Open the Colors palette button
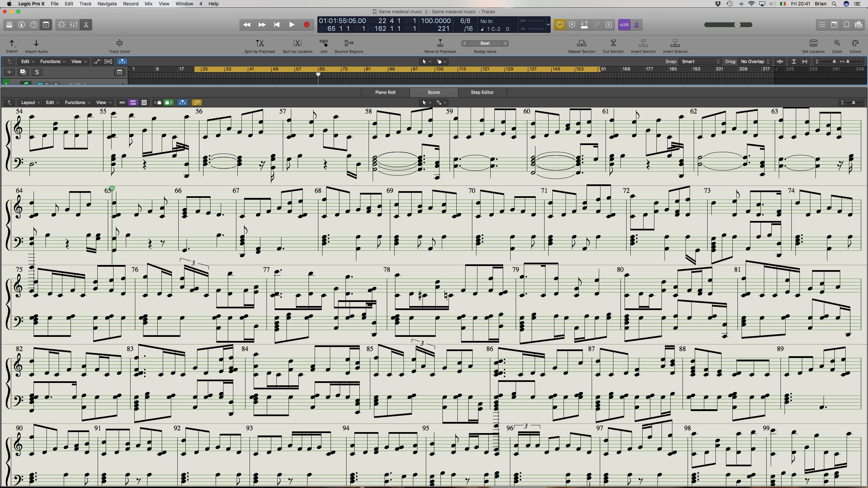Viewport: 868px width, 488px height. (x=855, y=46)
